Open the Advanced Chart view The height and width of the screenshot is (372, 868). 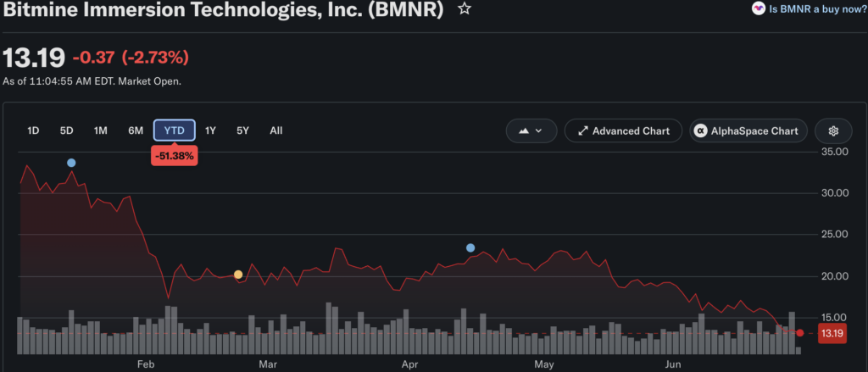(623, 131)
